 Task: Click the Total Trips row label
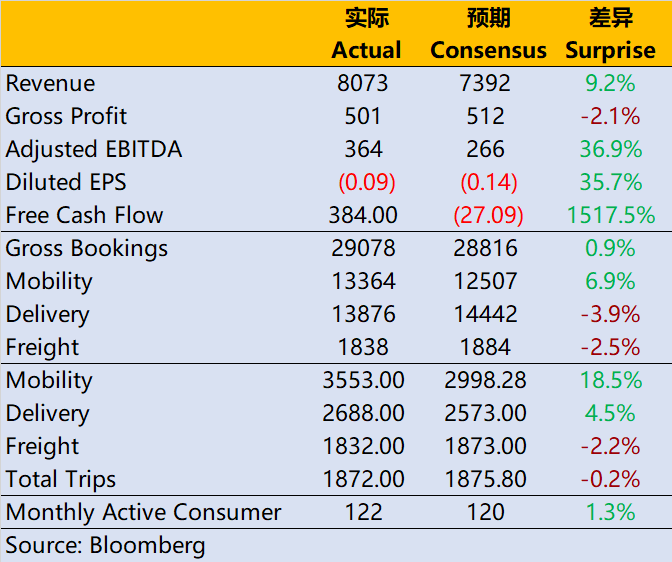click(x=61, y=480)
